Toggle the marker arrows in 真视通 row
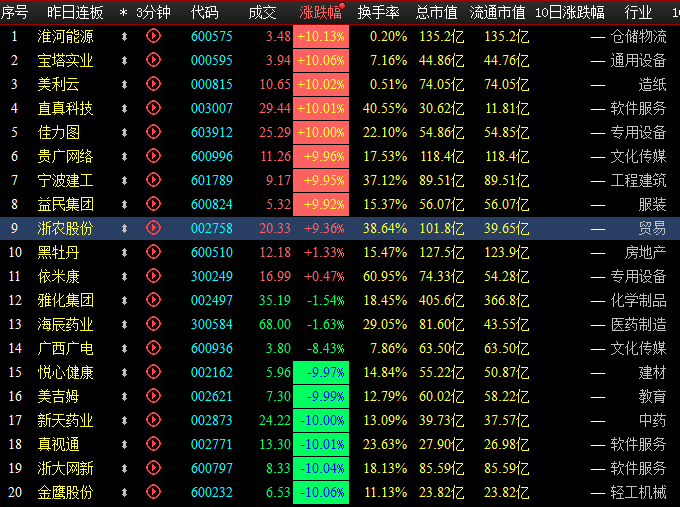Image resolution: width=680 pixels, height=507 pixels. 124,444
